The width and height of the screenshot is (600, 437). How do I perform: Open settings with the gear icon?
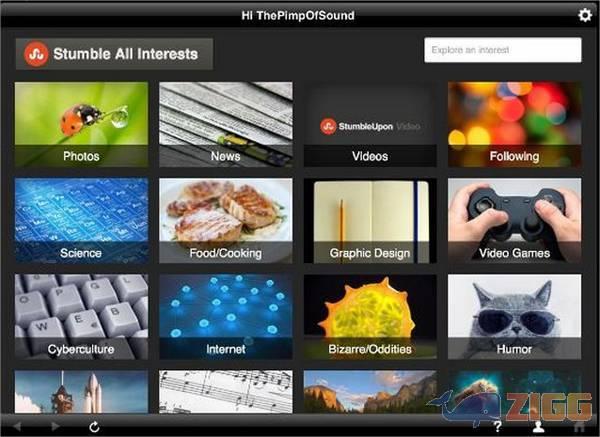(585, 15)
